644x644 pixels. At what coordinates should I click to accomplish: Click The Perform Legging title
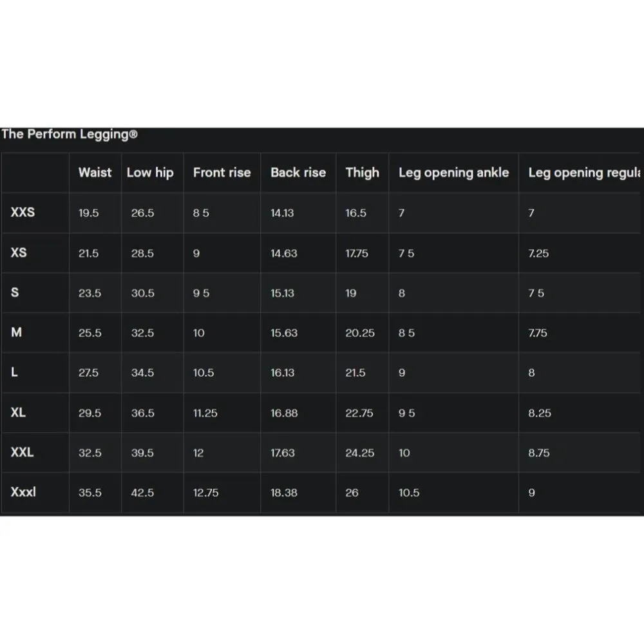tap(69, 135)
